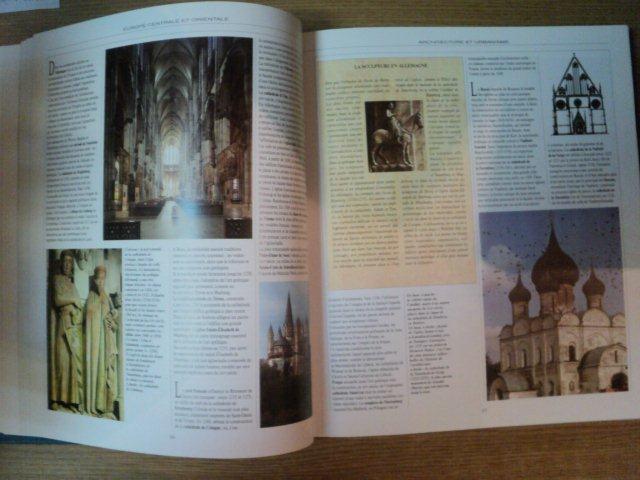Click the drop-cap L beside the facade drawing

(473, 89)
